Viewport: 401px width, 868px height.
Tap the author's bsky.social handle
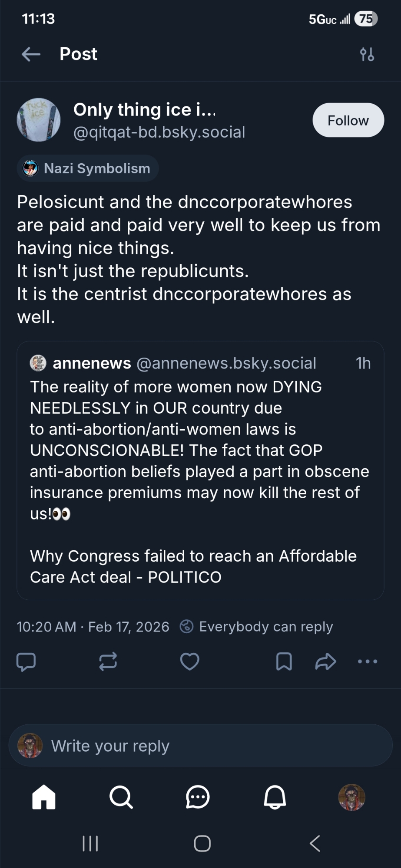[159, 132]
